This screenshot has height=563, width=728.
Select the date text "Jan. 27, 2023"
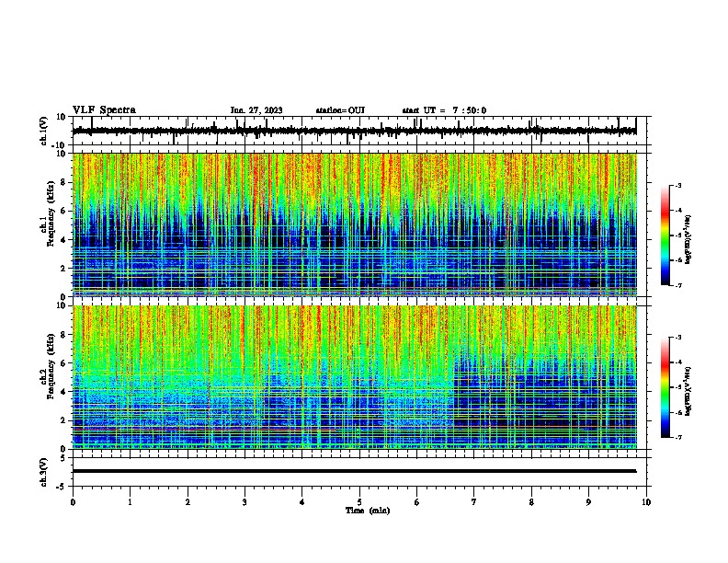(256, 110)
